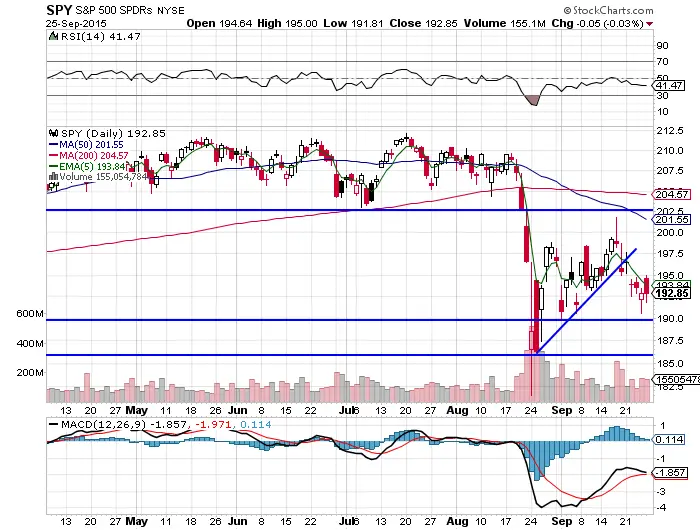This screenshot has width=700, height=530.
Task: Click the 210.0 price axis label
Action: click(670, 150)
